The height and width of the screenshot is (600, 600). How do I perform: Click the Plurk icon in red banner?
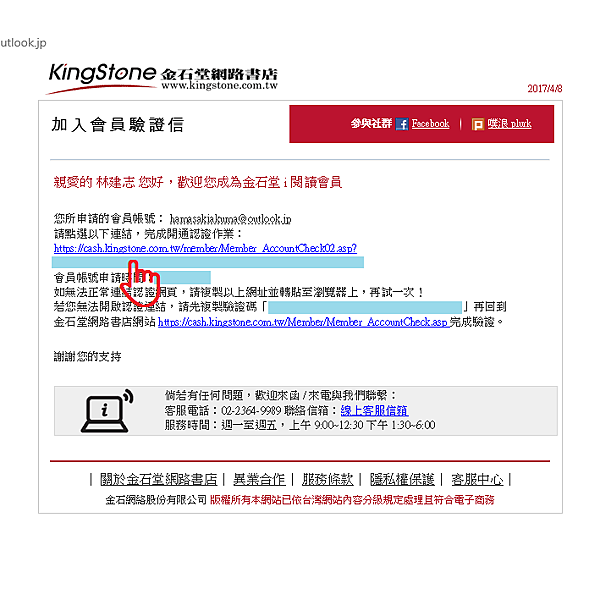(x=478, y=124)
